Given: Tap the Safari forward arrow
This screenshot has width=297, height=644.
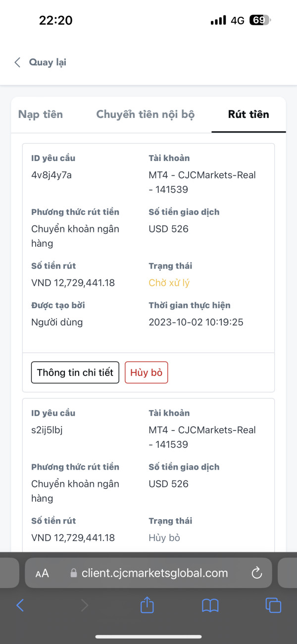Looking at the screenshot, I should click(x=84, y=605).
